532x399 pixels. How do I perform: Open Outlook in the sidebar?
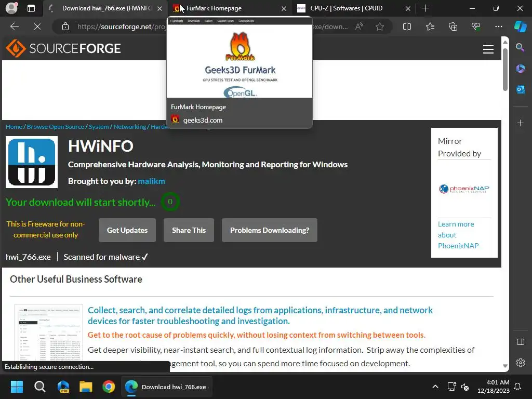pos(520,89)
